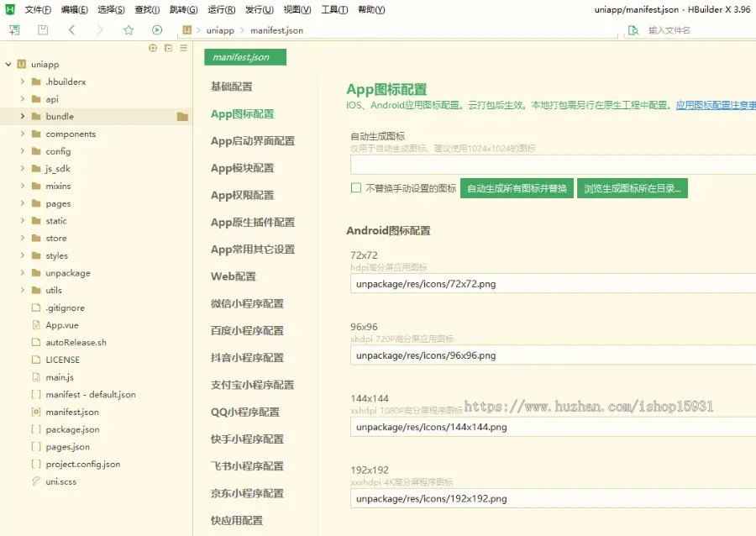Expand the config folder
Screen dimensions: 756x536
coord(22,151)
